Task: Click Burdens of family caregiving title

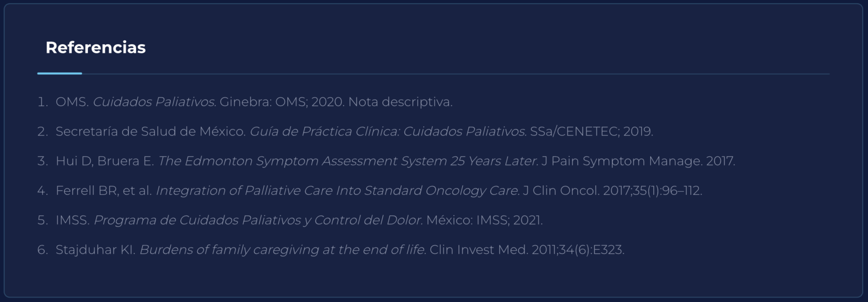Action: coord(283,250)
